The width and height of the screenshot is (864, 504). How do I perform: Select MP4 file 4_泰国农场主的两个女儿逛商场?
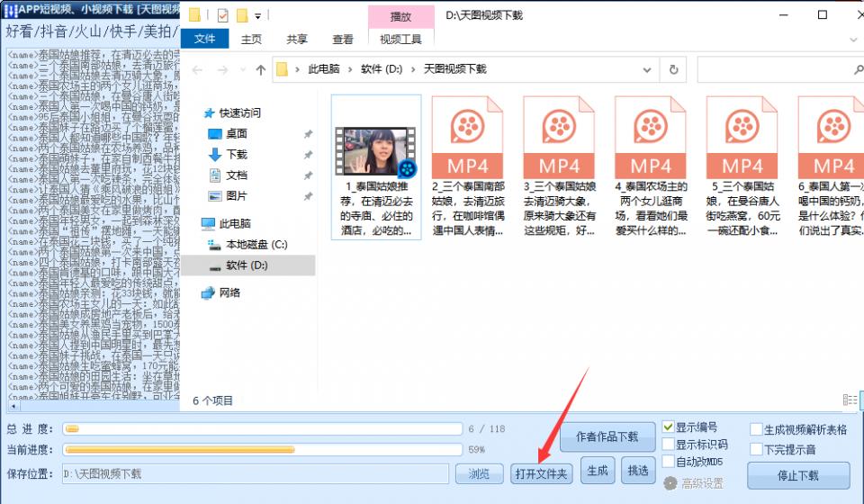651,166
